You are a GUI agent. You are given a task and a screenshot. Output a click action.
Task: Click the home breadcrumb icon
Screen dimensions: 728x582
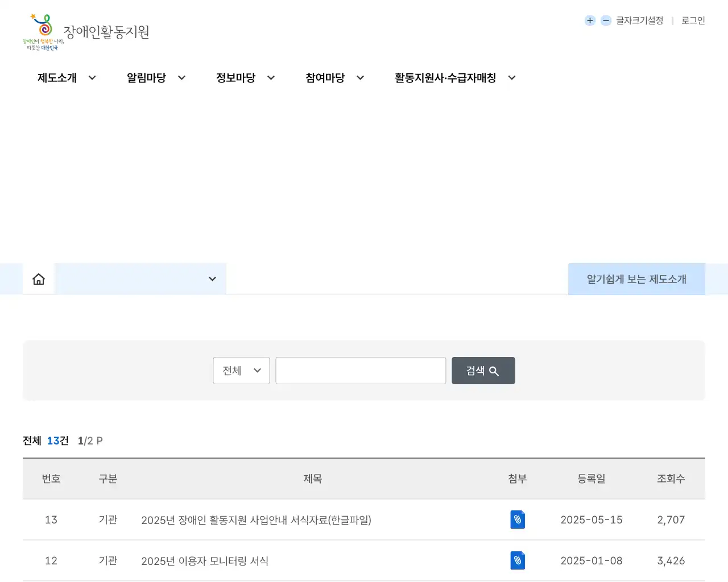coord(38,278)
